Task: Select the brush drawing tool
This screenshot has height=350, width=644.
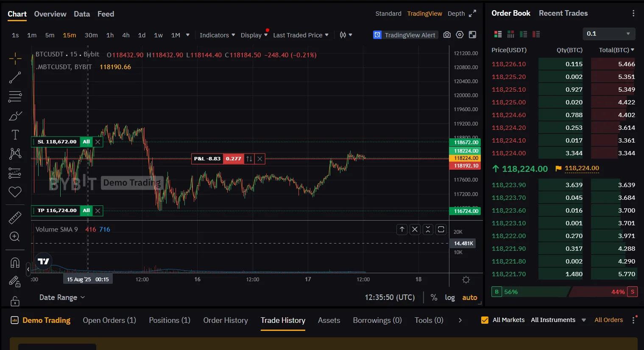Action: (15, 116)
